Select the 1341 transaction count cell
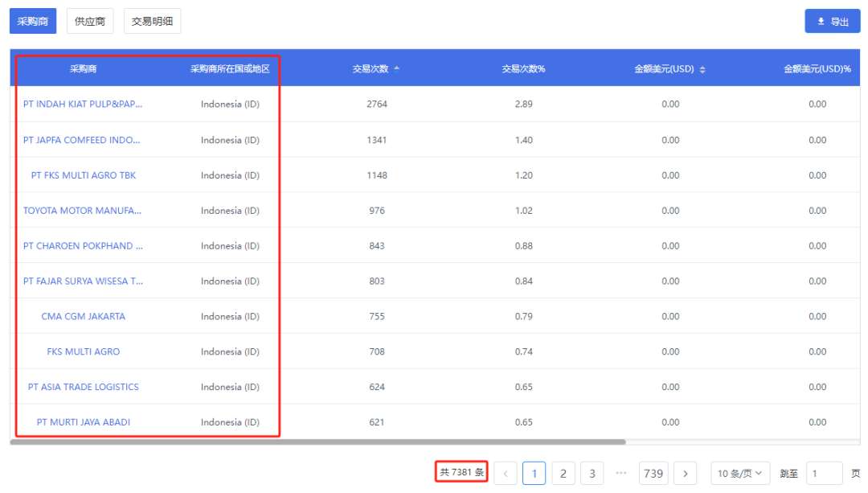868x493 pixels. 377,140
